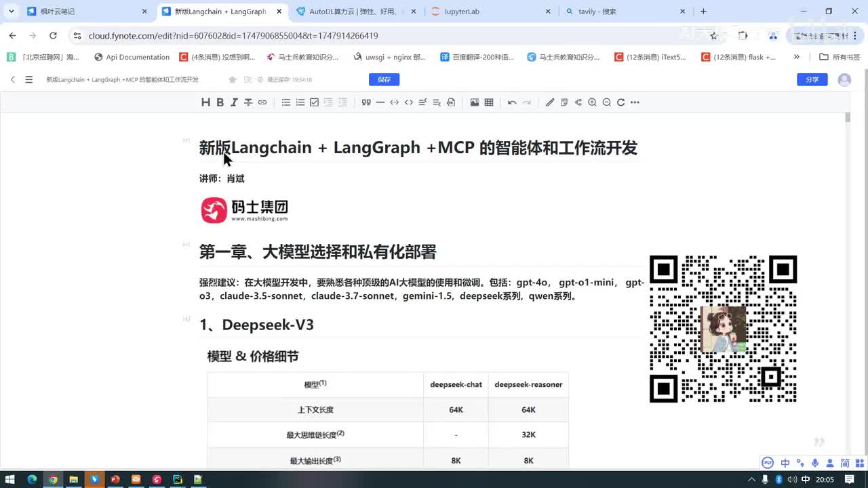Toggle bold formatting in the editor toolbar
868x488 pixels.
tap(220, 102)
